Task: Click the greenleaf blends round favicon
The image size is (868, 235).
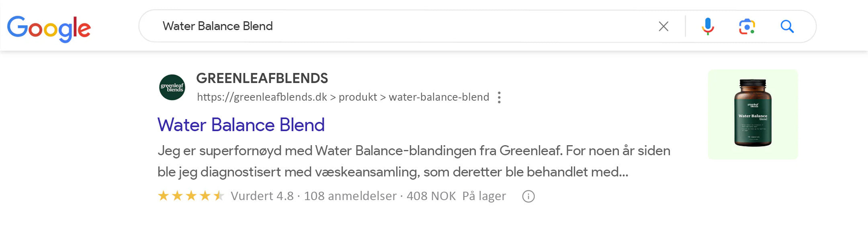Action: pos(172,87)
